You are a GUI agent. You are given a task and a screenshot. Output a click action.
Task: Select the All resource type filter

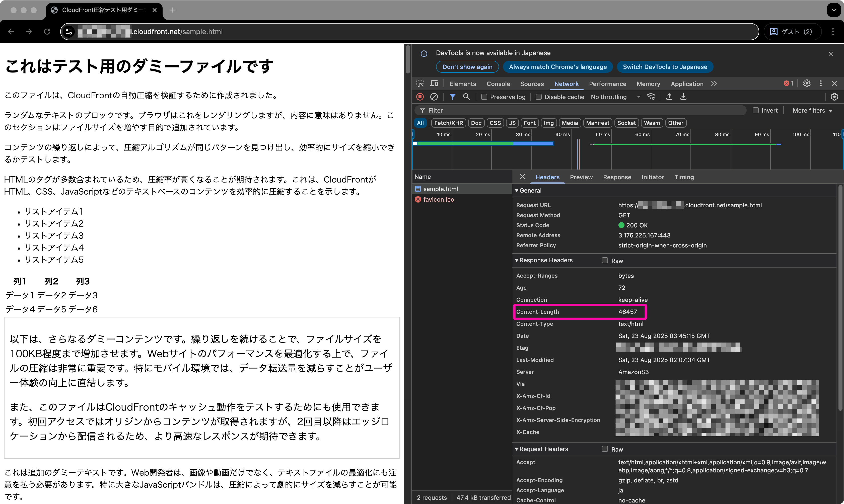(x=420, y=123)
